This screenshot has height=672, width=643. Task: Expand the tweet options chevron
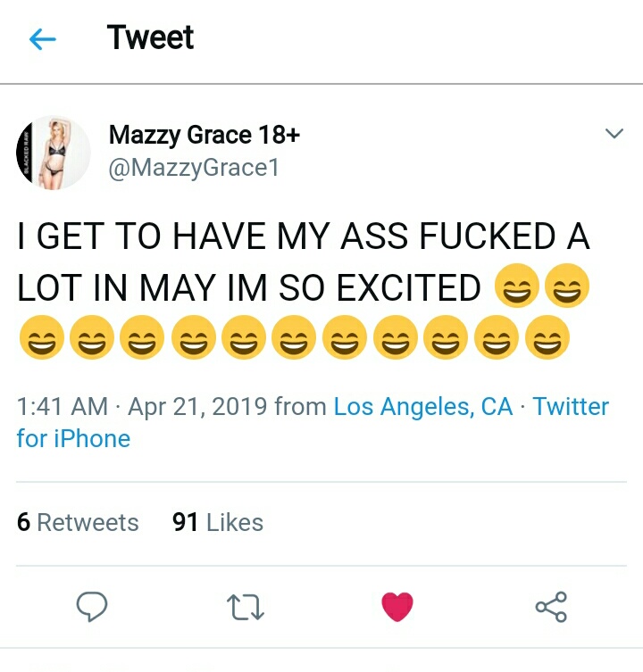(614, 135)
